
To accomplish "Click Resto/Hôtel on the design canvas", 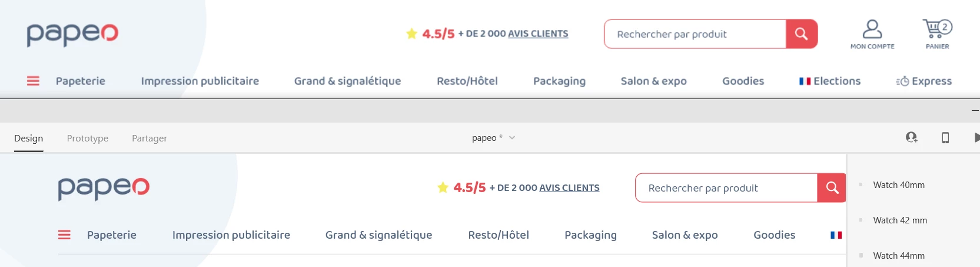I will point(499,235).
